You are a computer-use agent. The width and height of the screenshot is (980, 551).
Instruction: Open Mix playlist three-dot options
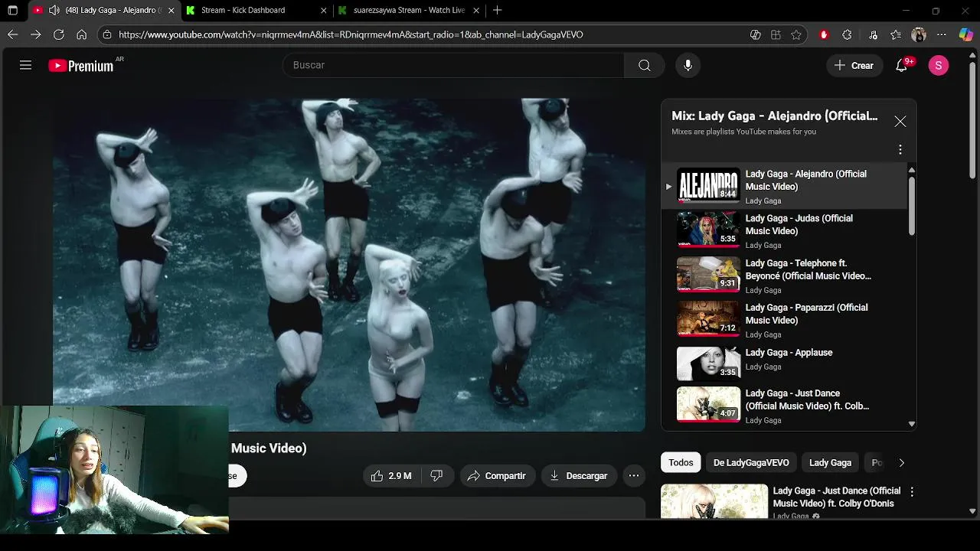pos(900,150)
